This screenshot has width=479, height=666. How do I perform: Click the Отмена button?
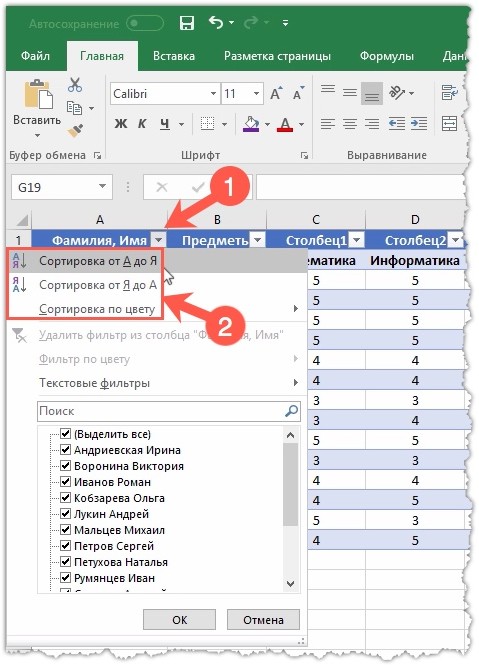pos(263,620)
